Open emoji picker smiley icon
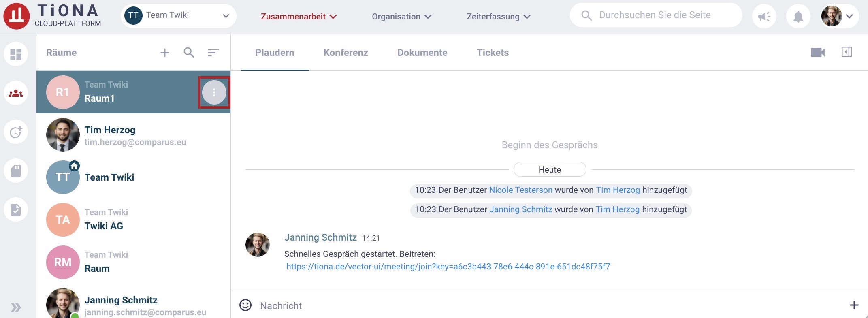This screenshot has height=318, width=868. pyautogui.click(x=245, y=305)
